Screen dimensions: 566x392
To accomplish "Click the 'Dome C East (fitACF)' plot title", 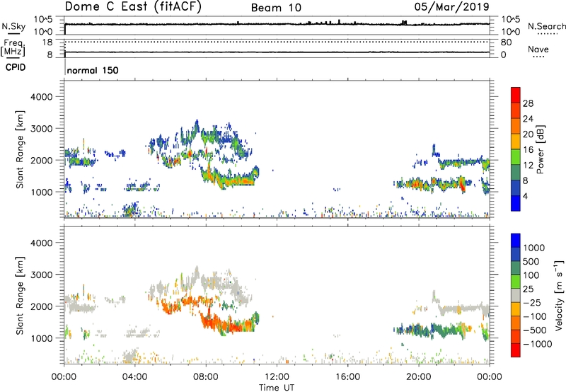I will pyautogui.click(x=133, y=7).
